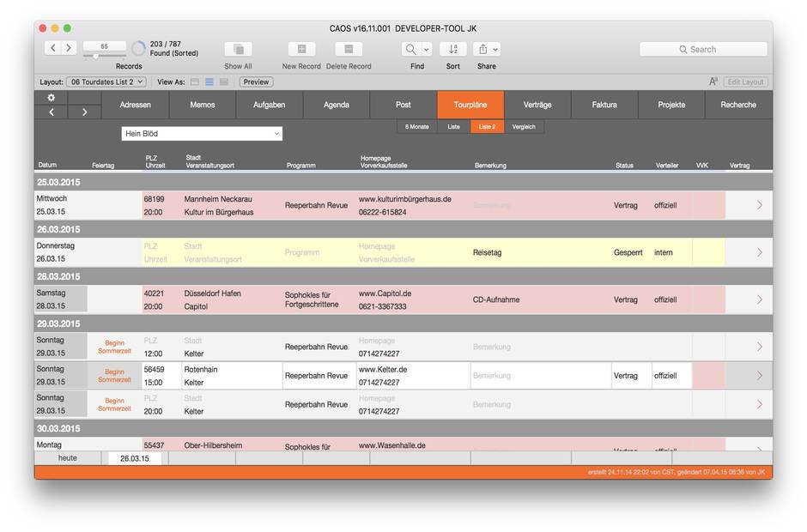
Task: Adjust the record slider
Action: (96, 56)
